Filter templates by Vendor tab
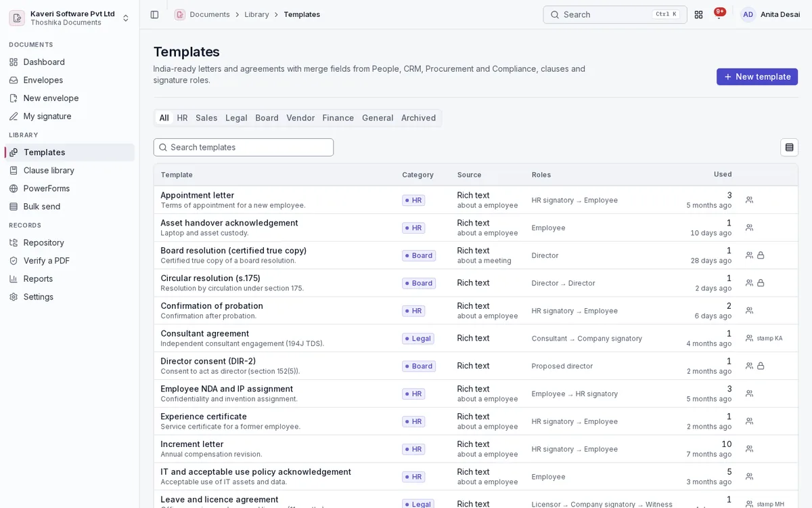The image size is (812, 508). 300,118
